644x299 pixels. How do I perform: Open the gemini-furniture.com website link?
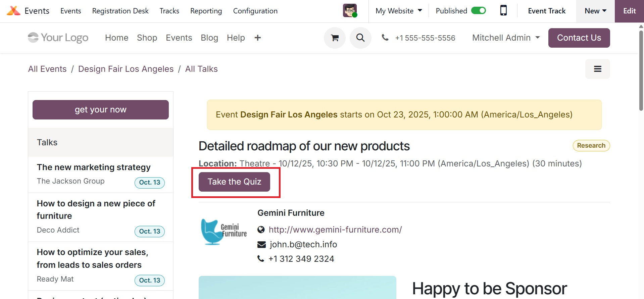tap(335, 230)
